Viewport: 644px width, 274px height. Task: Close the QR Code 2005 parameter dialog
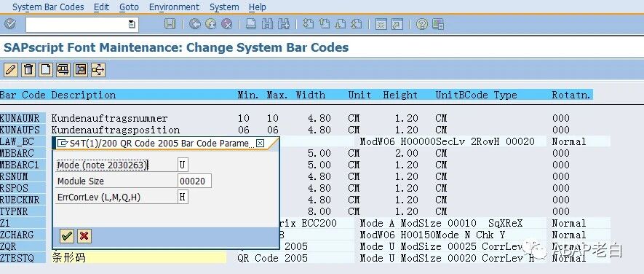click(260, 143)
